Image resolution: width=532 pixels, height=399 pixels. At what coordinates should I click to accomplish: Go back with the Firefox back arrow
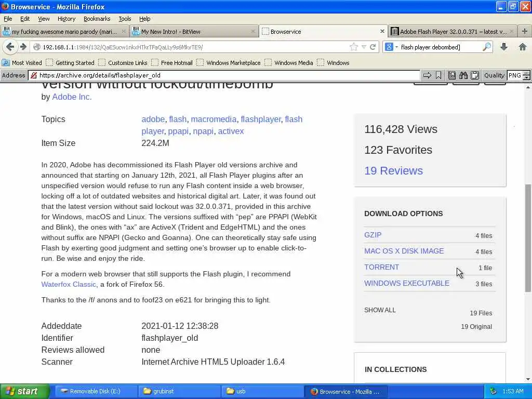click(10, 47)
